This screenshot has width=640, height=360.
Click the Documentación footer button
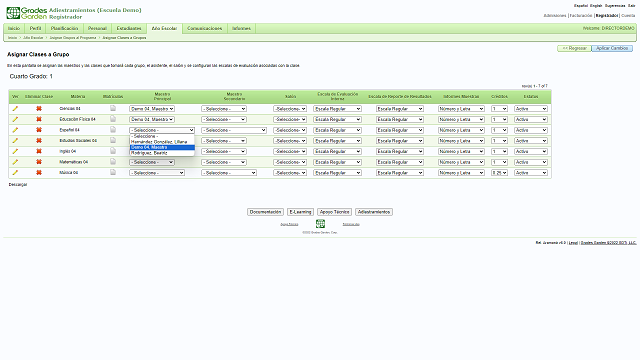pyautogui.click(x=265, y=212)
